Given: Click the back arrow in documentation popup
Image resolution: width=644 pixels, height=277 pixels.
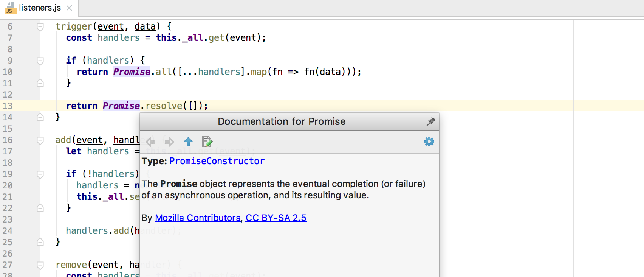Looking at the screenshot, I should (150, 142).
